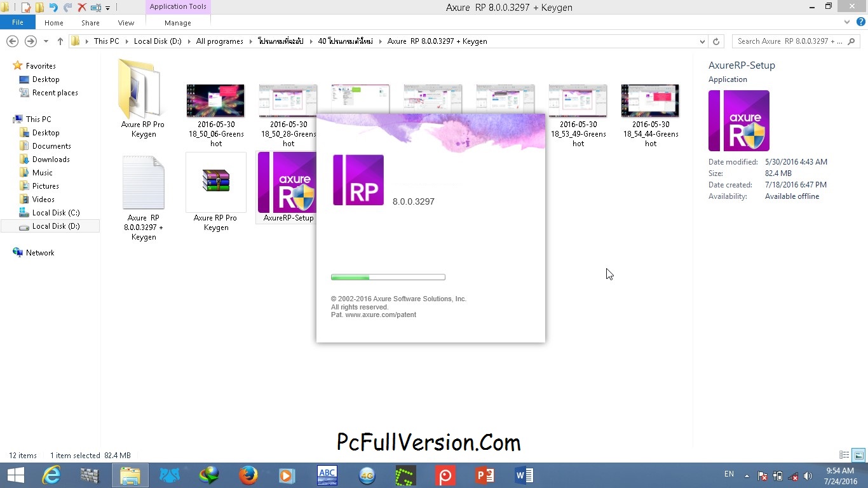Switch to Large icons view layout

pyautogui.click(x=858, y=456)
